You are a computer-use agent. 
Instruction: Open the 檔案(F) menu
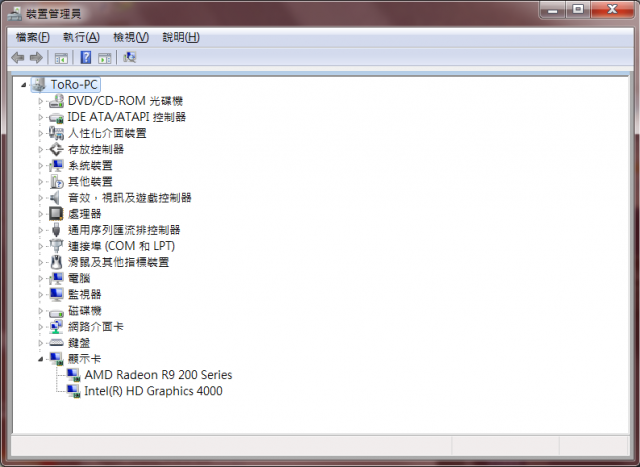[x=33, y=38]
